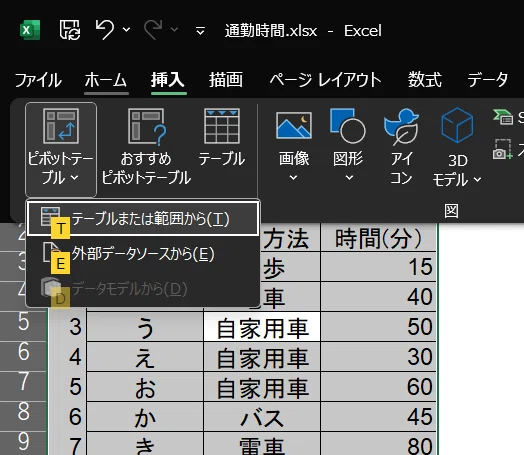This screenshot has height=455, width=524.
Task: Select the cell with value 50
Action: point(379,327)
